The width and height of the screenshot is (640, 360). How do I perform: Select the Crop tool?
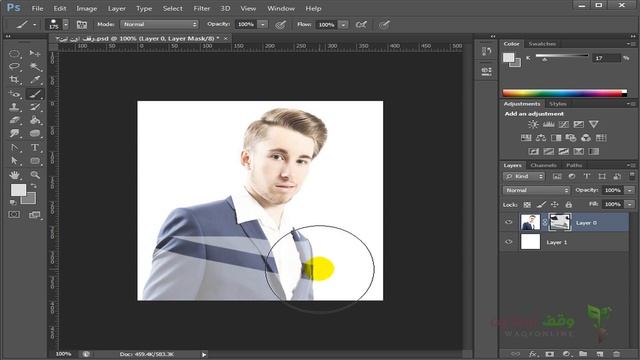coord(14,80)
